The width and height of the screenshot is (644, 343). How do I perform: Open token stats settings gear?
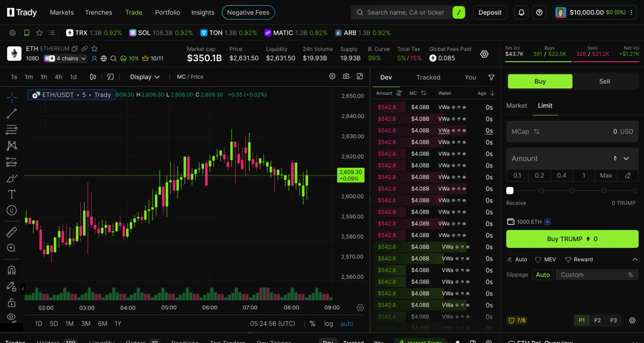pos(484,54)
